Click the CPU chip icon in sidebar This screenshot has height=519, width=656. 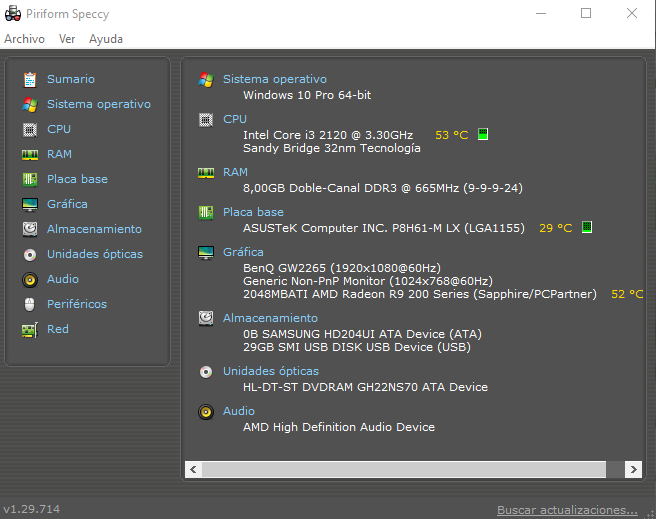[x=30, y=130]
